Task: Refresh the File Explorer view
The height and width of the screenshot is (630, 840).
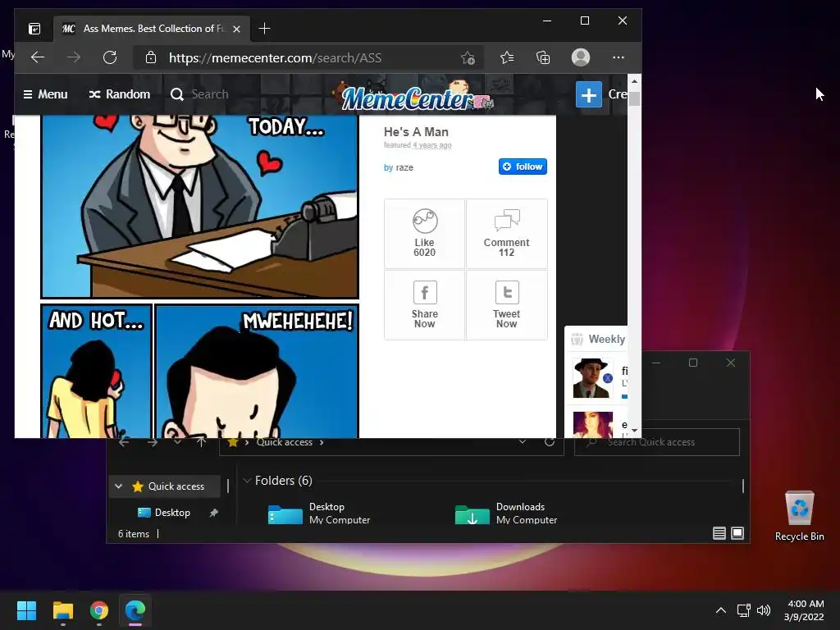Action: click(x=550, y=442)
